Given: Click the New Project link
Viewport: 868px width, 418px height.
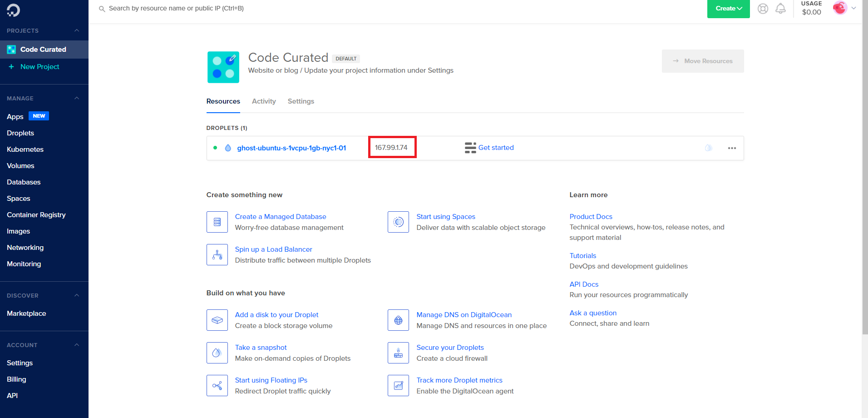Looking at the screenshot, I should [x=40, y=67].
